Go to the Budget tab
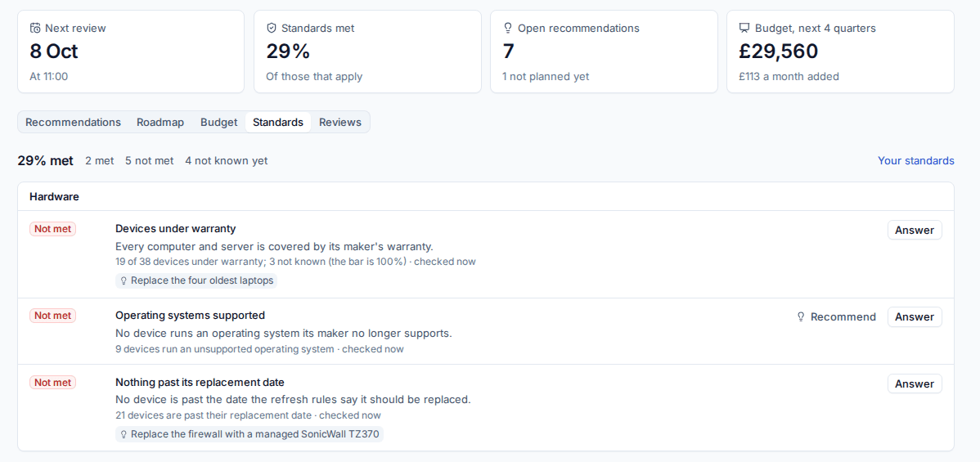 [218, 122]
